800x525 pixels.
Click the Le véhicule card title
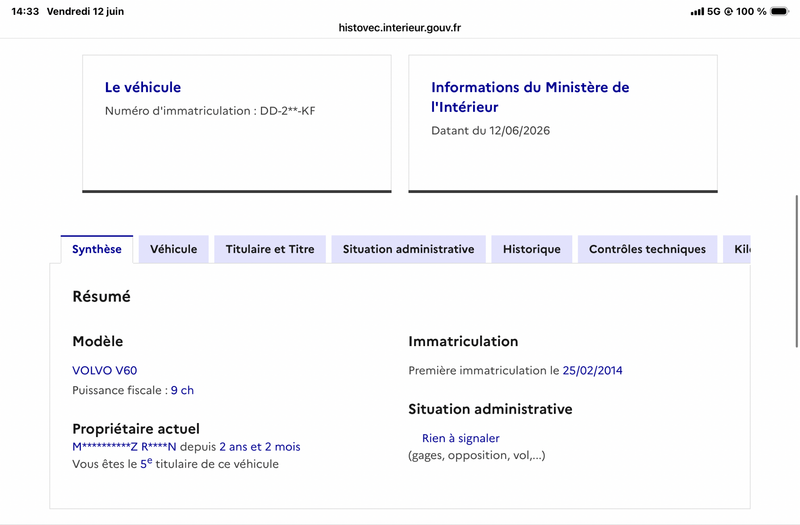(x=143, y=87)
